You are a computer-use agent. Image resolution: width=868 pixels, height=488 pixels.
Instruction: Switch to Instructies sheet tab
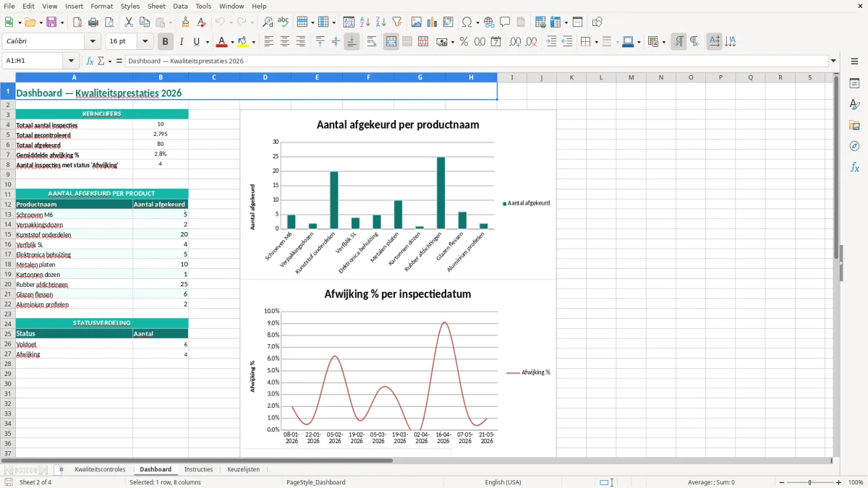(199, 469)
